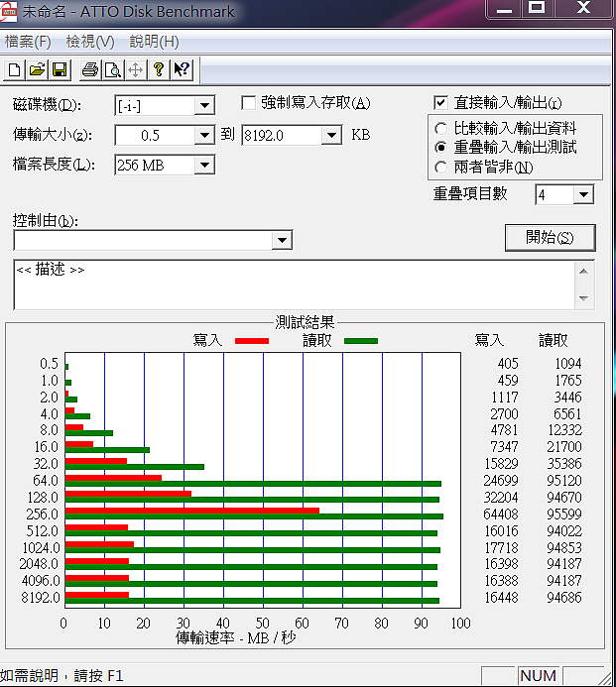616x687 pixels.
Task: Click the red 寫入 legend swatch
Action: [252, 341]
